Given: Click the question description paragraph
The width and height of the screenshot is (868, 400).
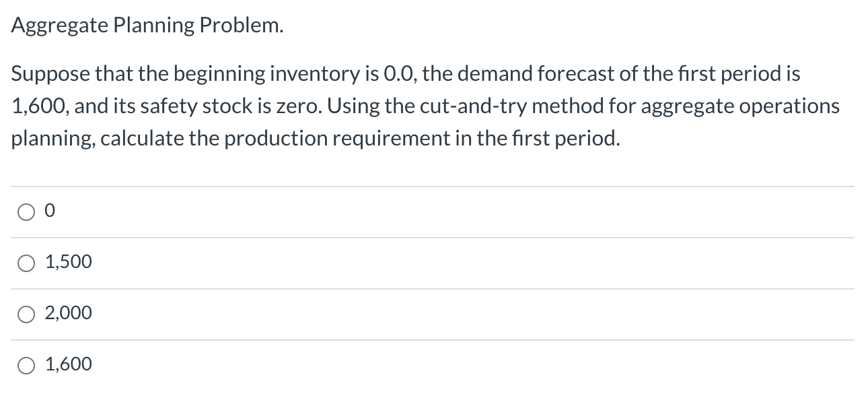Looking at the screenshot, I should point(424,106).
